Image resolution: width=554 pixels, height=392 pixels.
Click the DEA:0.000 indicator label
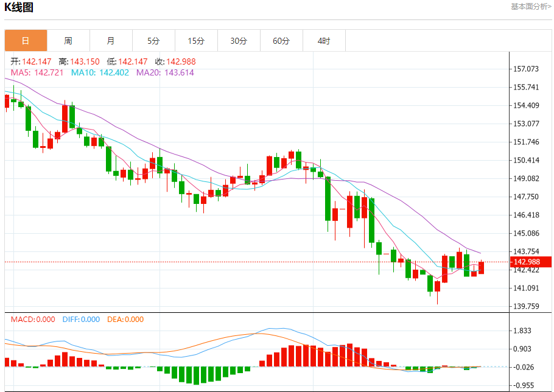point(125,320)
